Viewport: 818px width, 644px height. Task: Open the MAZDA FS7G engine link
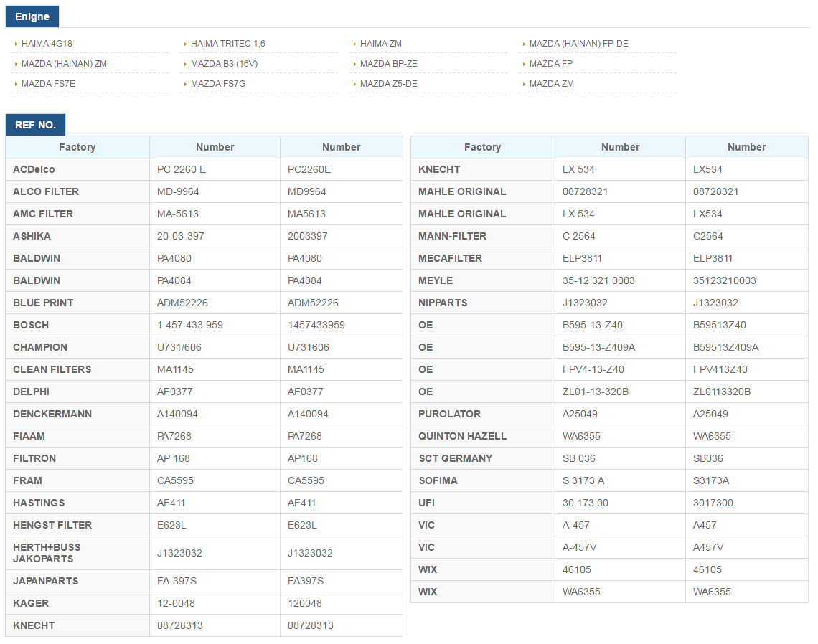pyautogui.click(x=218, y=84)
